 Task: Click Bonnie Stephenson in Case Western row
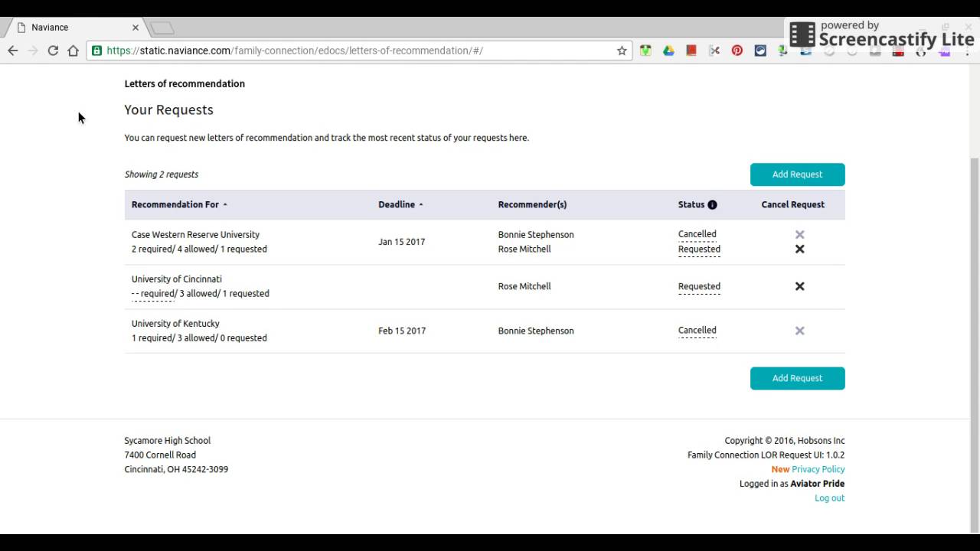535,235
